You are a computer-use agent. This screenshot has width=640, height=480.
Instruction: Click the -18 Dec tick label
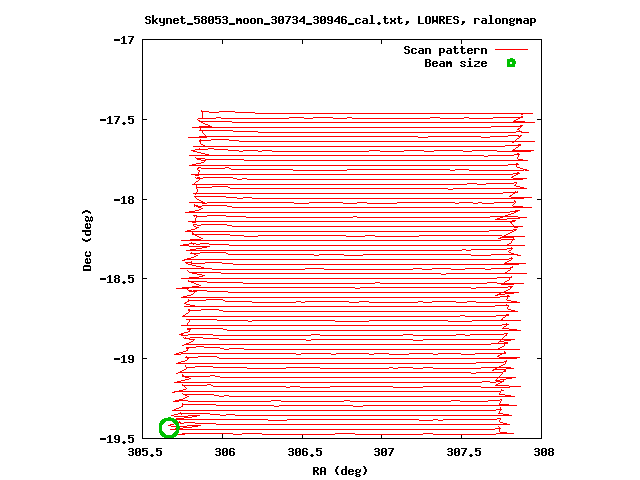pos(124,200)
